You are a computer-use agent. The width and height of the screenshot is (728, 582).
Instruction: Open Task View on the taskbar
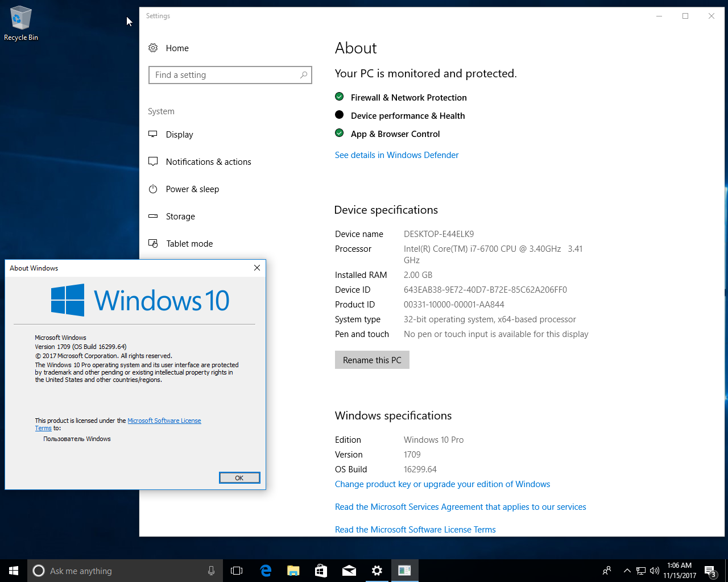[237, 571]
